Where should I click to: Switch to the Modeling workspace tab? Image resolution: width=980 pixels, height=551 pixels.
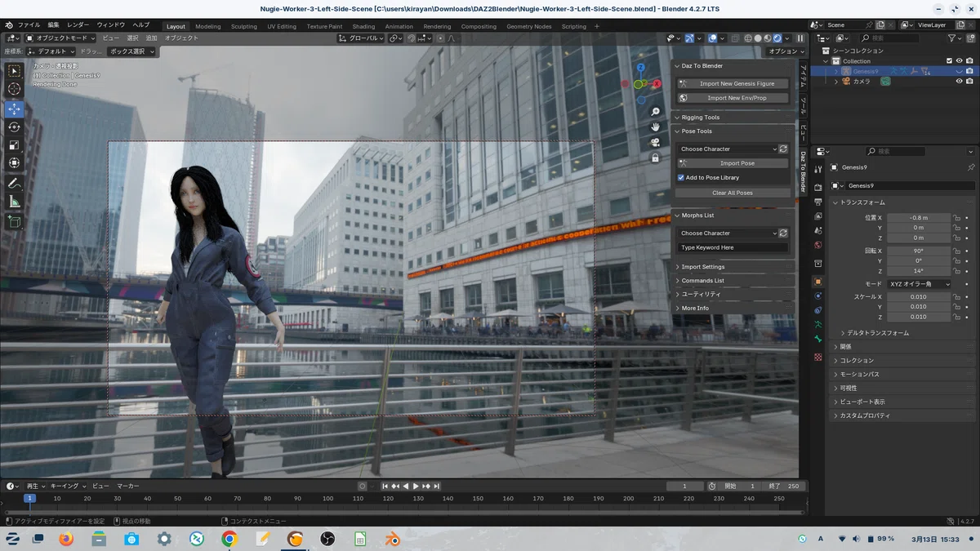click(207, 26)
